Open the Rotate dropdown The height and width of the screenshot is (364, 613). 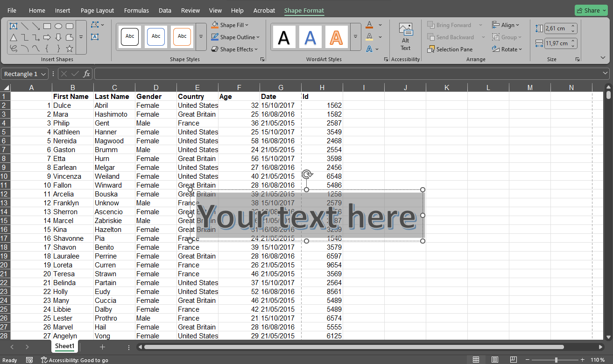tap(507, 49)
